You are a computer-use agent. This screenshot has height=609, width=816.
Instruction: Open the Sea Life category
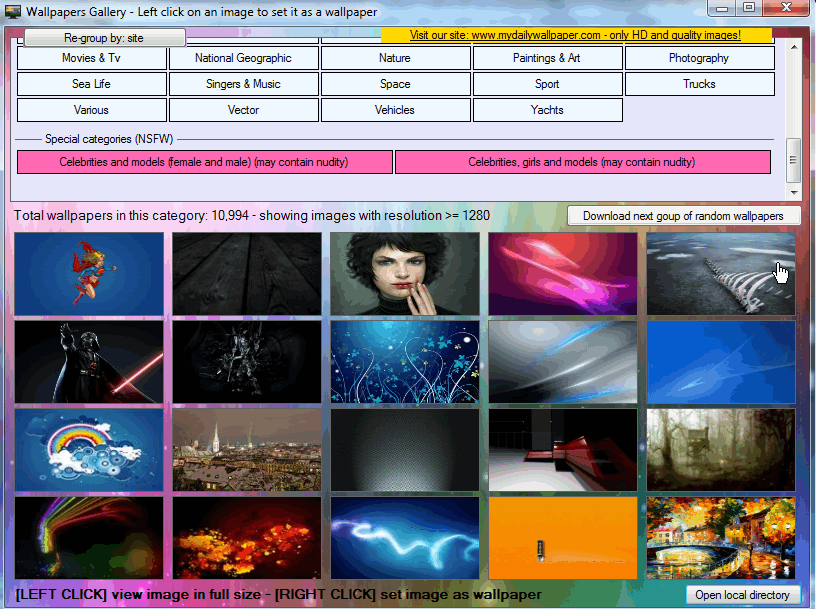(92, 84)
